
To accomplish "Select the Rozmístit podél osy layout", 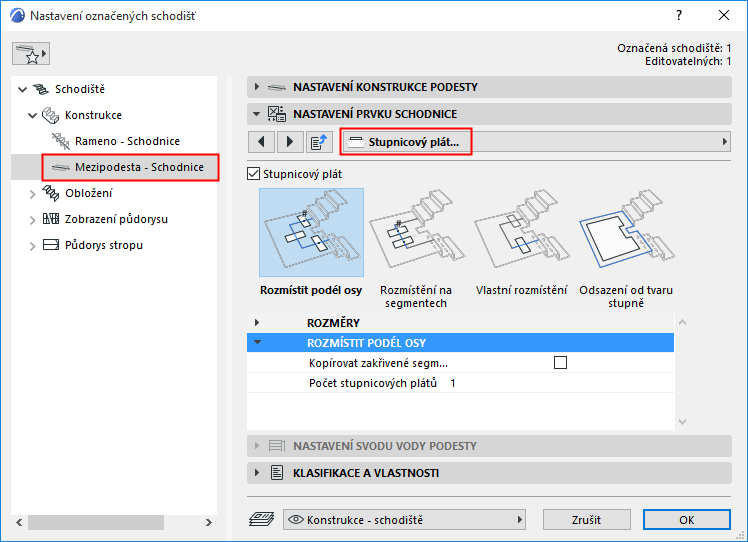I will (311, 232).
